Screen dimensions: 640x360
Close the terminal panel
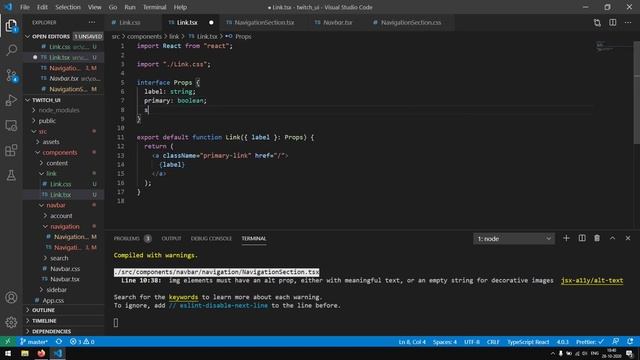[x=628, y=238]
